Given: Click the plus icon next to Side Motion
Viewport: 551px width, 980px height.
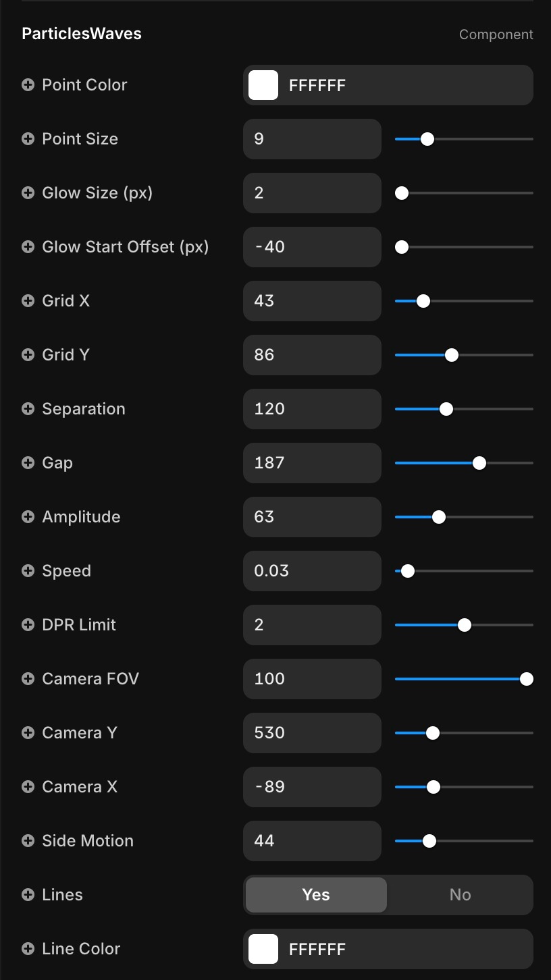Looking at the screenshot, I should coord(28,841).
